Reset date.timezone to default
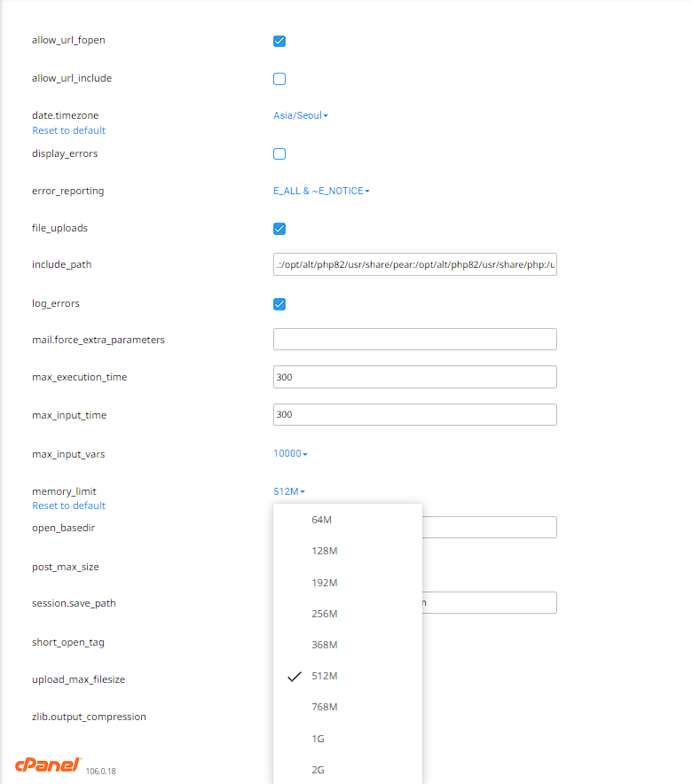Viewport: 692px width, 784px height. coord(69,130)
